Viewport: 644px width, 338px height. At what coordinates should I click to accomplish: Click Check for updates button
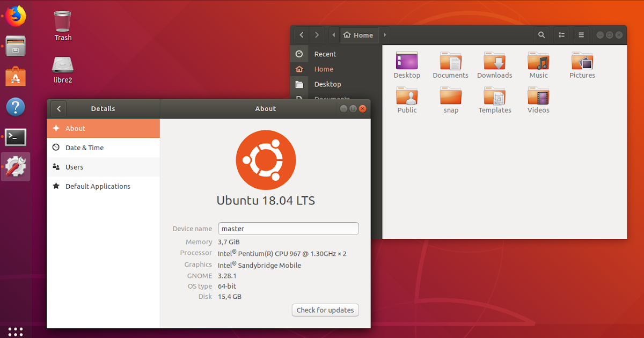tap(325, 310)
